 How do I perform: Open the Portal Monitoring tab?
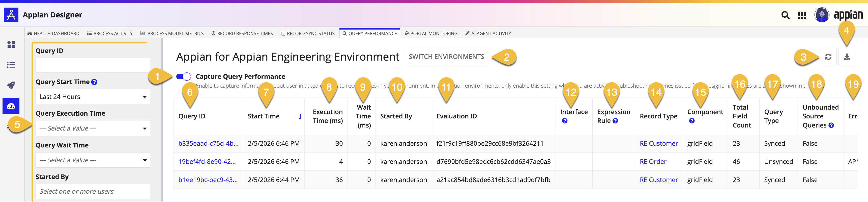tap(431, 33)
